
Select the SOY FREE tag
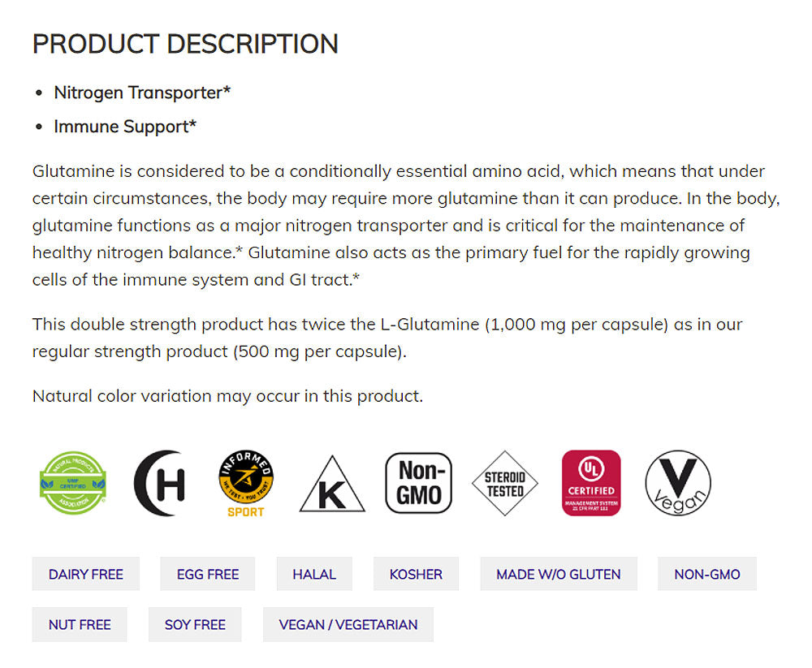[x=195, y=625]
